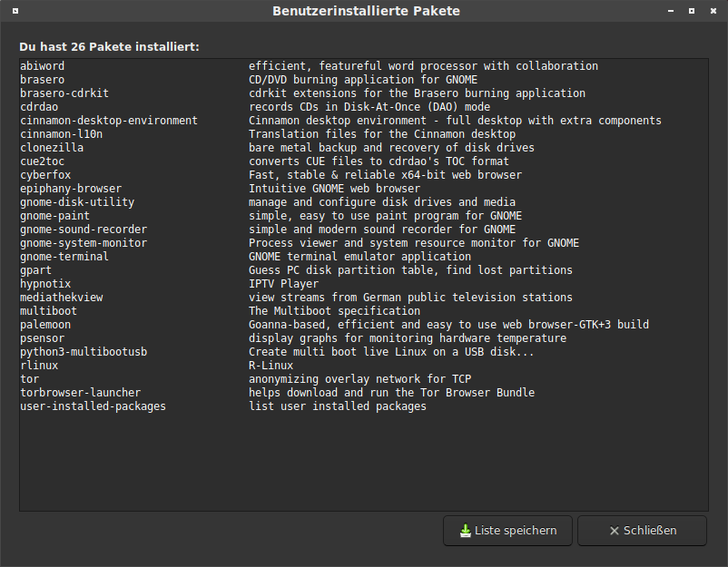Click description 'GNOME terminal emulator application'

pos(359,257)
